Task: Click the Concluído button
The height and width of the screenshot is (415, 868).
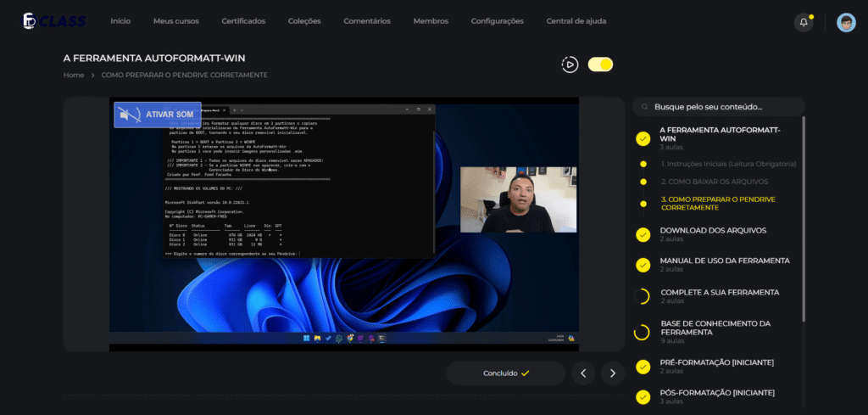Action: point(506,373)
